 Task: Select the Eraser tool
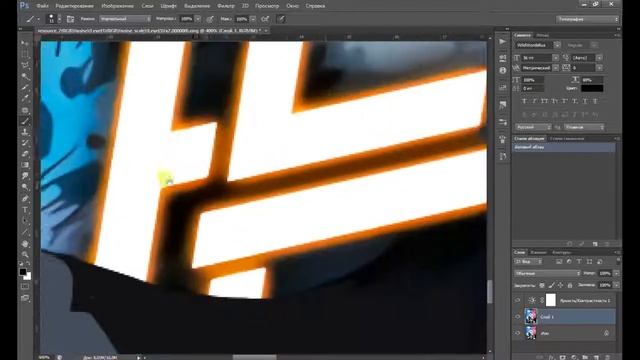25,154
